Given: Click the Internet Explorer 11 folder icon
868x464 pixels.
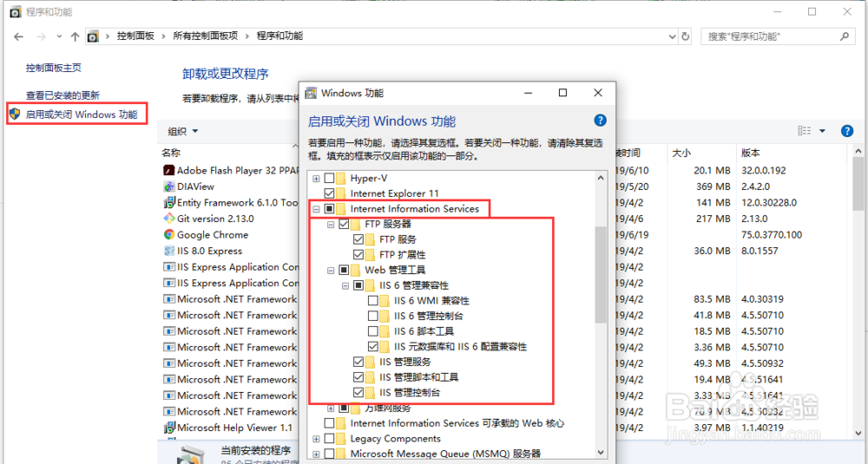Looking at the screenshot, I should [343, 193].
